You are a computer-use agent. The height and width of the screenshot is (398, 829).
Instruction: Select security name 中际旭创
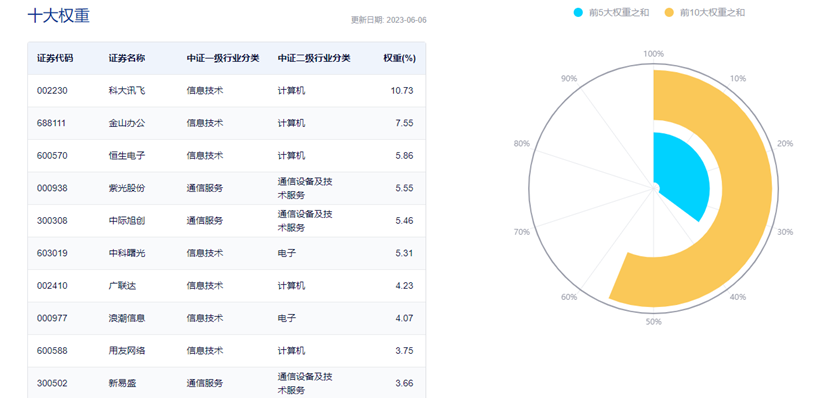point(127,221)
